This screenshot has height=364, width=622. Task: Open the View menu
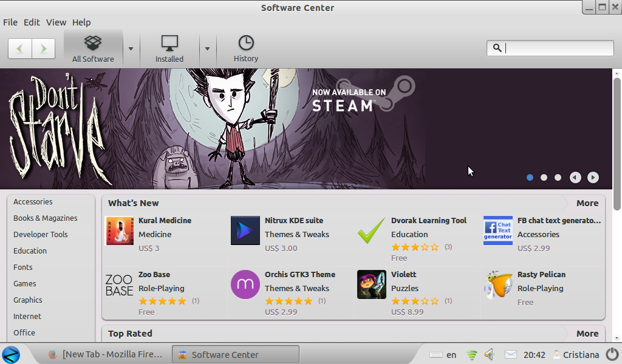56,22
